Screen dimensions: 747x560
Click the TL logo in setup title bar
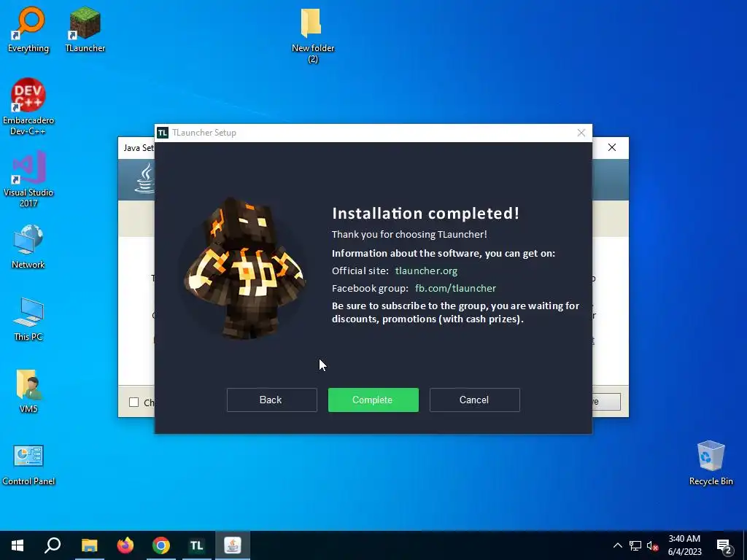pos(163,133)
